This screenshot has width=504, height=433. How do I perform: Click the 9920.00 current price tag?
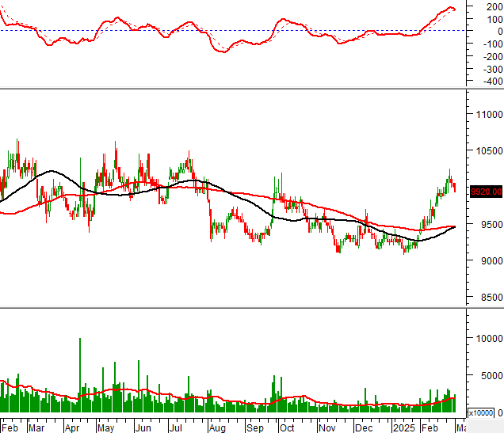[486, 192]
